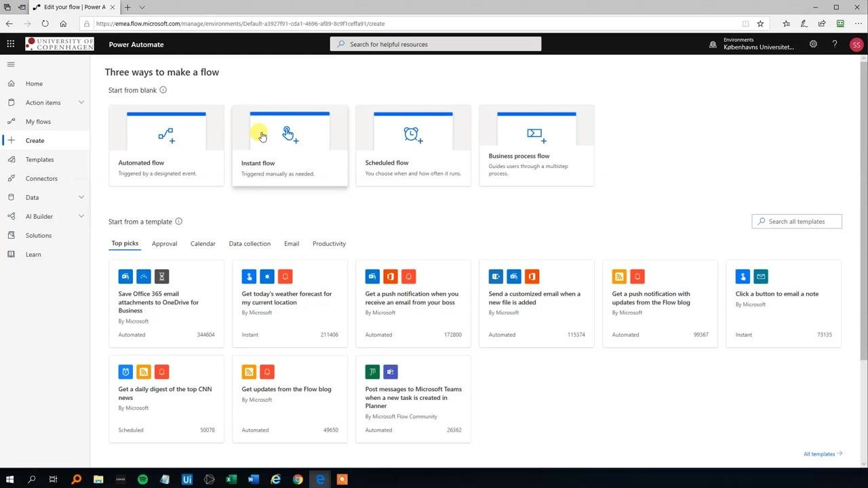Go to My flows
This screenshot has height=488, width=868.
click(x=38, y=121)
